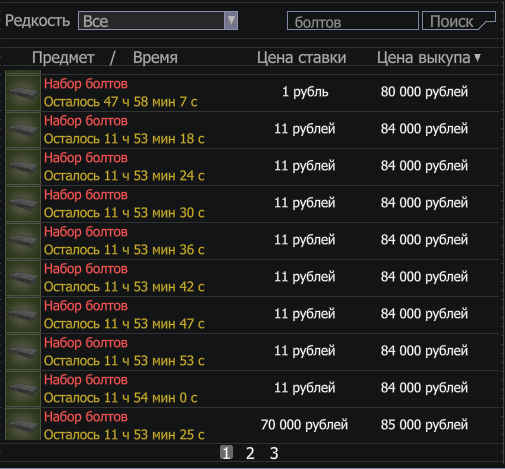Click the Редкость combo box showing Все
This screenshot has height=469, width=505.
158,21
